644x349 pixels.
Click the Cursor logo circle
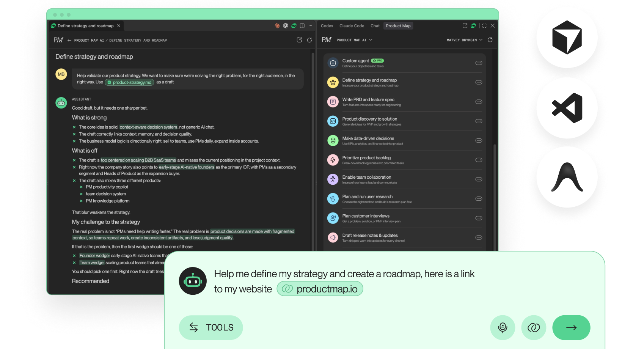pyautogui.click(x=567, y=38)
